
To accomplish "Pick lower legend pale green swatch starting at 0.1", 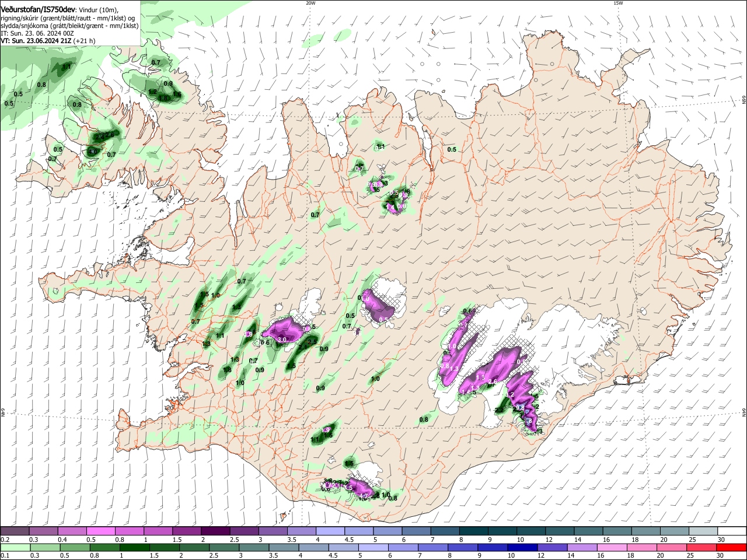I will point(15,547).
